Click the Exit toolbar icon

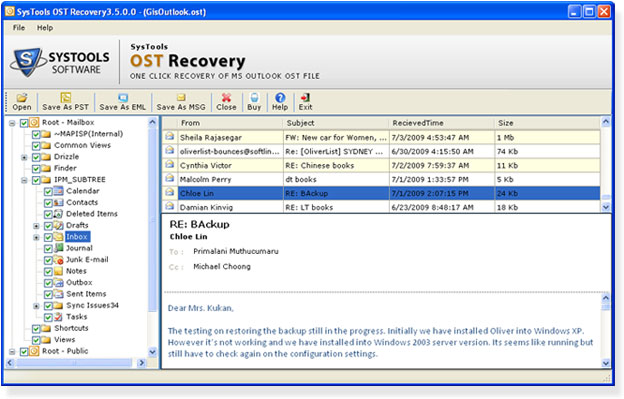pyautogui.click(x=305, y=98)
